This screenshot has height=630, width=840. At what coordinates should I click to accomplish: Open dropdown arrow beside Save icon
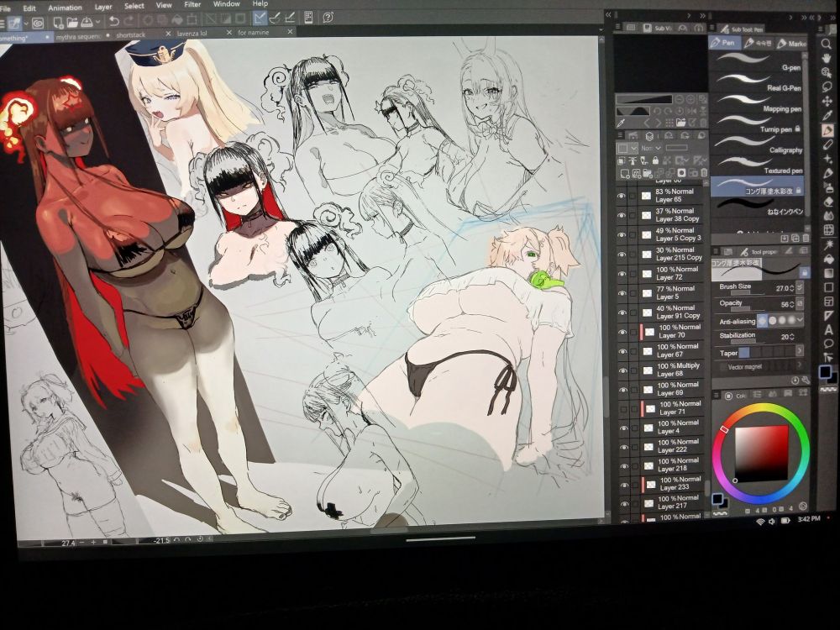click(97, 23)
